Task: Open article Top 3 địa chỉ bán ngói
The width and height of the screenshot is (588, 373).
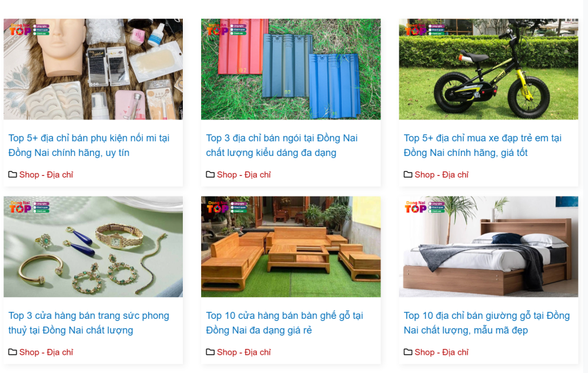Action: 282,145
